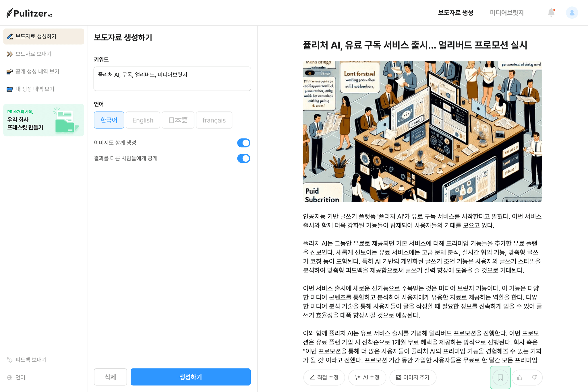Click the 보도자료 생성하기 sidebar icon
The image size is (588, 392).
click(x=9, y=36)
